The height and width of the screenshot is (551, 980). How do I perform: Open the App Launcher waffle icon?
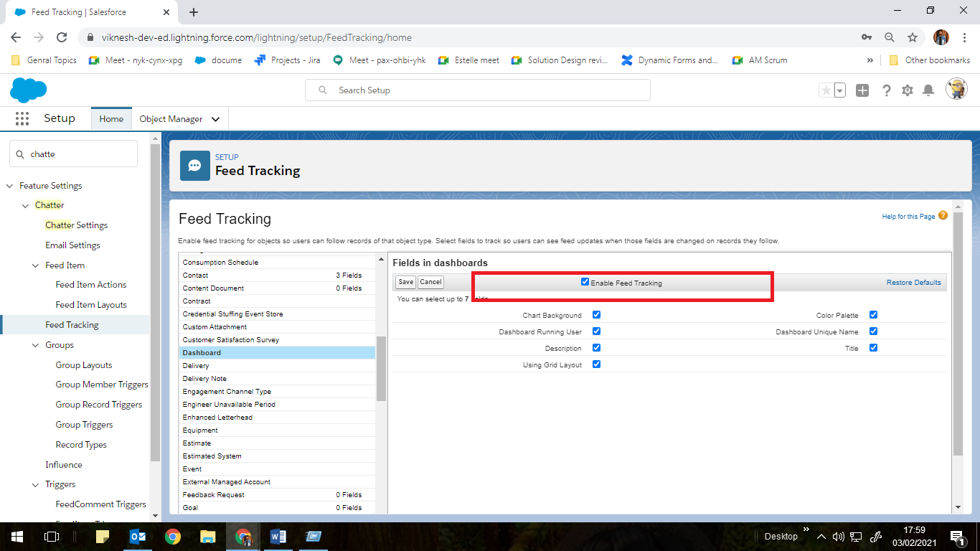click(22, 118)
